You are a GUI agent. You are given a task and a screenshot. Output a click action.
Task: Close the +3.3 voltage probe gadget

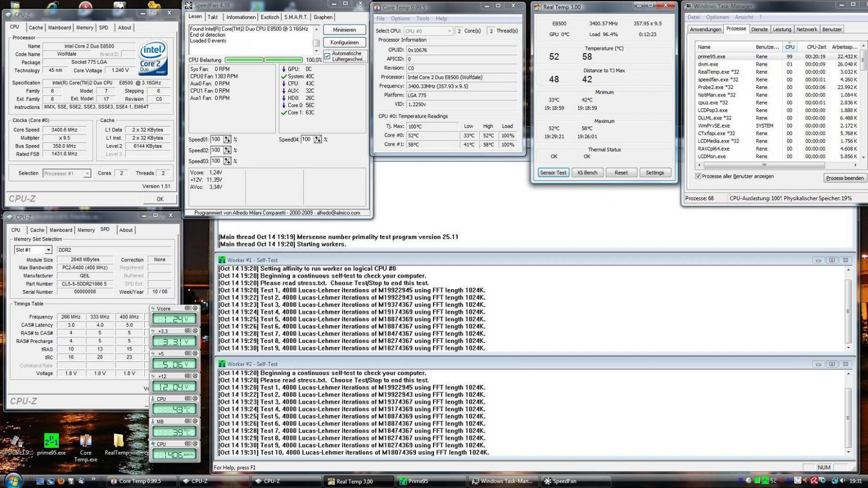point(195,331)
